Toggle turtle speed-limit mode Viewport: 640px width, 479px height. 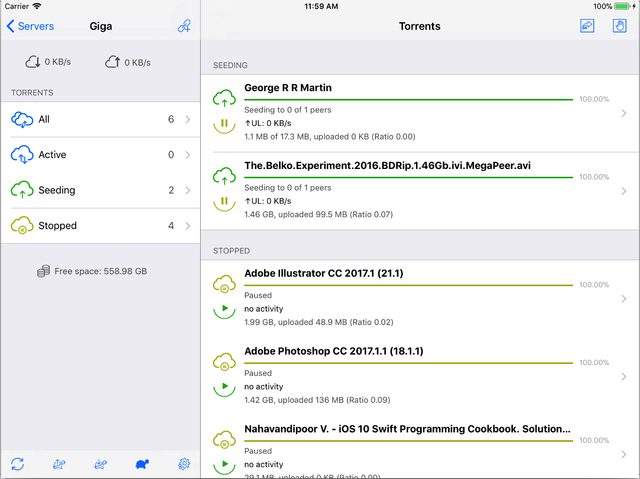(142, 464)
